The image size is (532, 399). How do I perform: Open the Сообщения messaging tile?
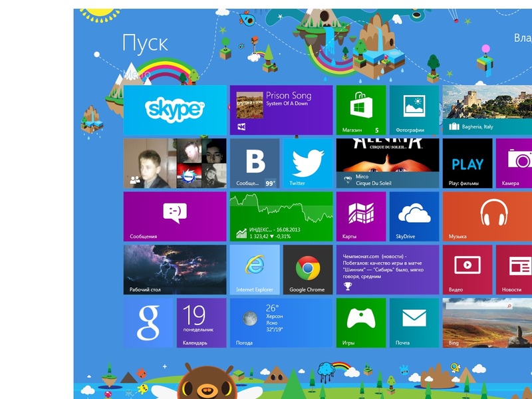[175, 216]
